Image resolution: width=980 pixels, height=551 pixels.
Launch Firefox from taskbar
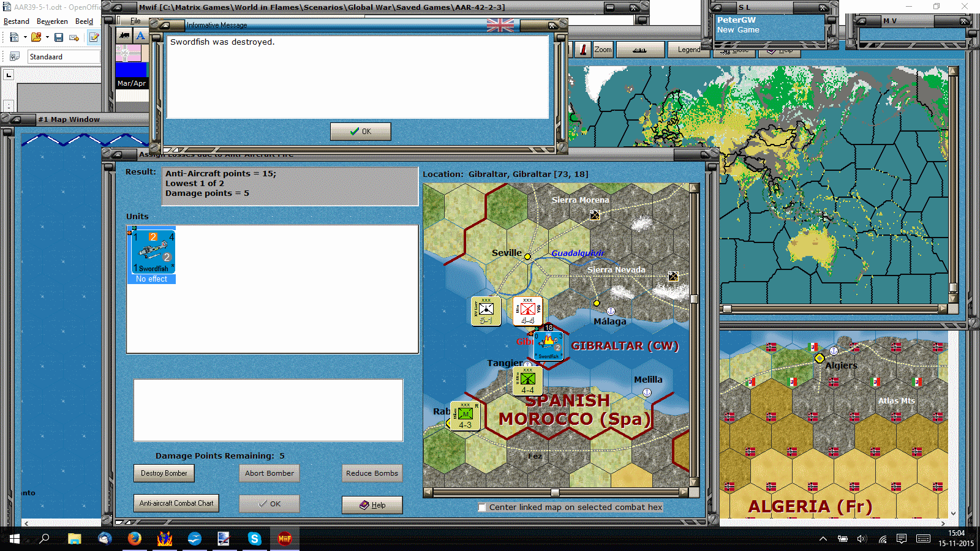134,539
